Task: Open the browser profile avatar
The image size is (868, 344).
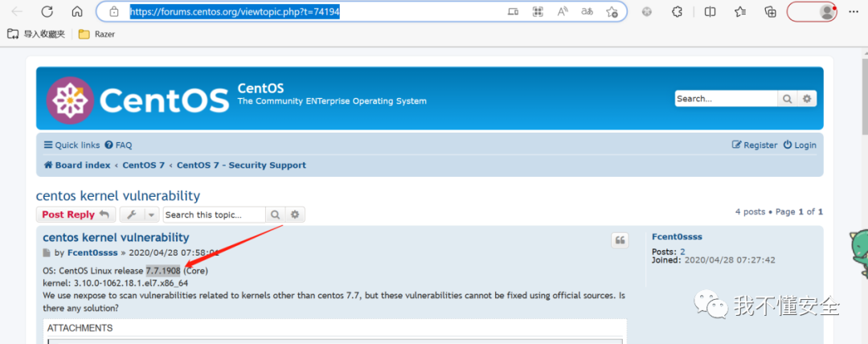Action: pos(826,11)
